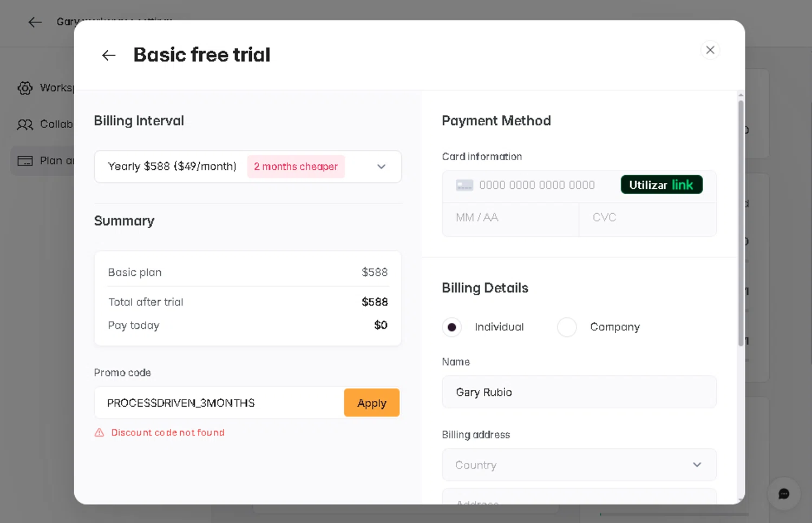Click the modal vertical scrollbar

click(x=741, y=223)
